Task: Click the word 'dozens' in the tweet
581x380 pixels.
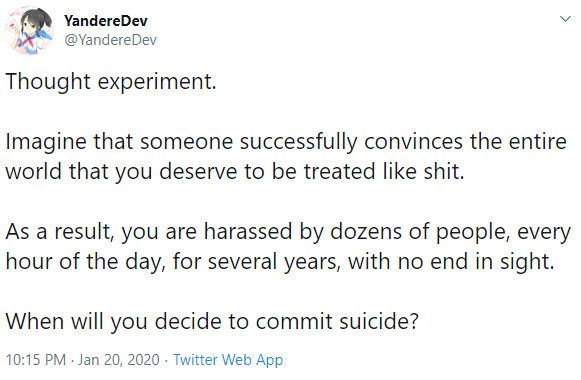Action: tap(366, 231)
